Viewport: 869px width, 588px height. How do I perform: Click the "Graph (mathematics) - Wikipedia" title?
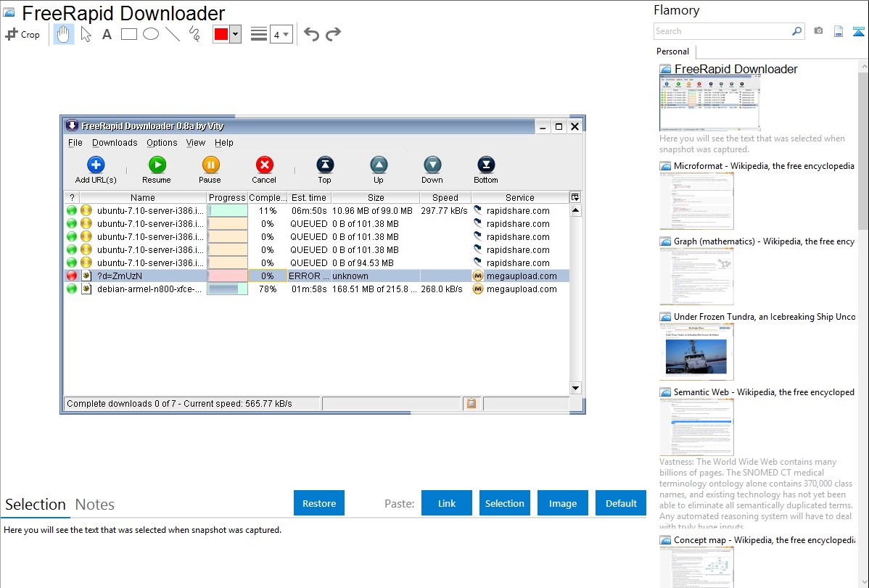click(764, 241)
